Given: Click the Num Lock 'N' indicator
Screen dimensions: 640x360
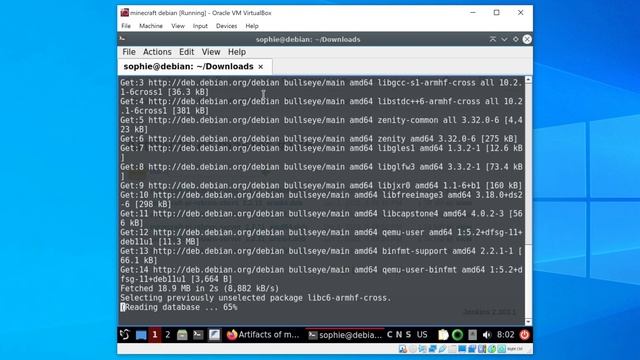Looking at the screenshot, I should pos(399,335).
